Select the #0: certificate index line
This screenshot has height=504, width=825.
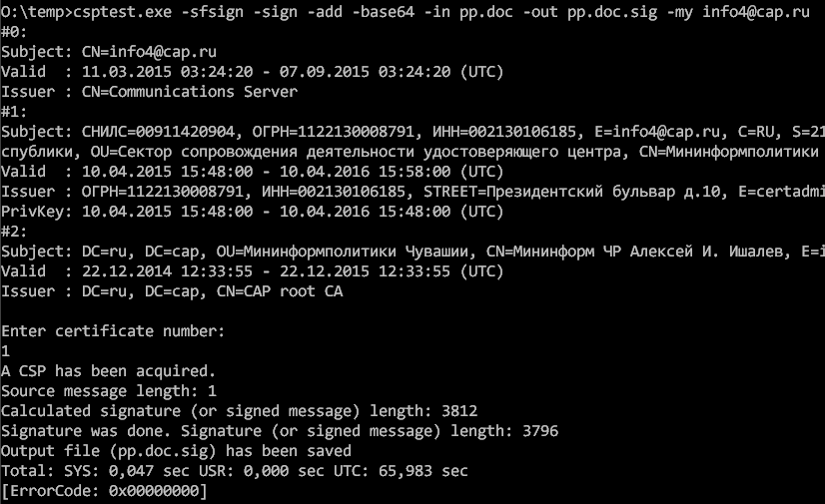14,32
